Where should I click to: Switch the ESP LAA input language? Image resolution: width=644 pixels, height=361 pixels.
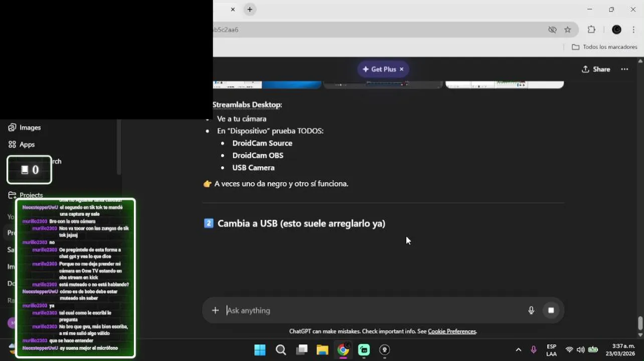pos(551,350)
